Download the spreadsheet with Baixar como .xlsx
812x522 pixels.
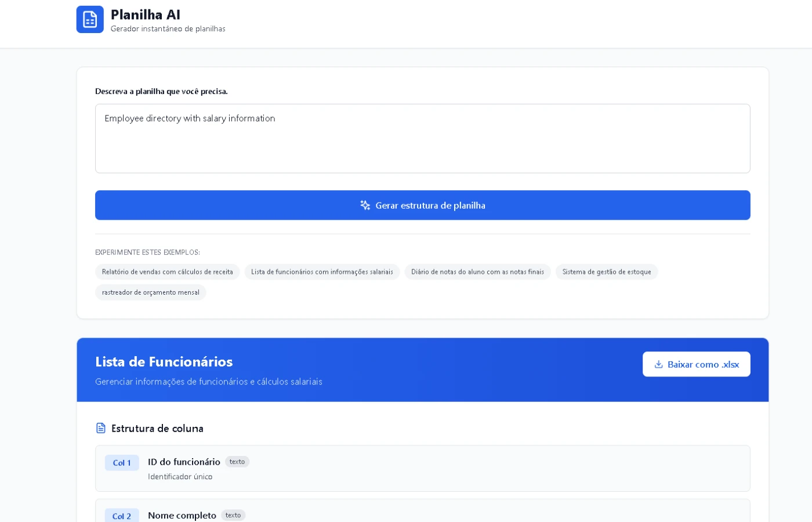click(696, 364)
